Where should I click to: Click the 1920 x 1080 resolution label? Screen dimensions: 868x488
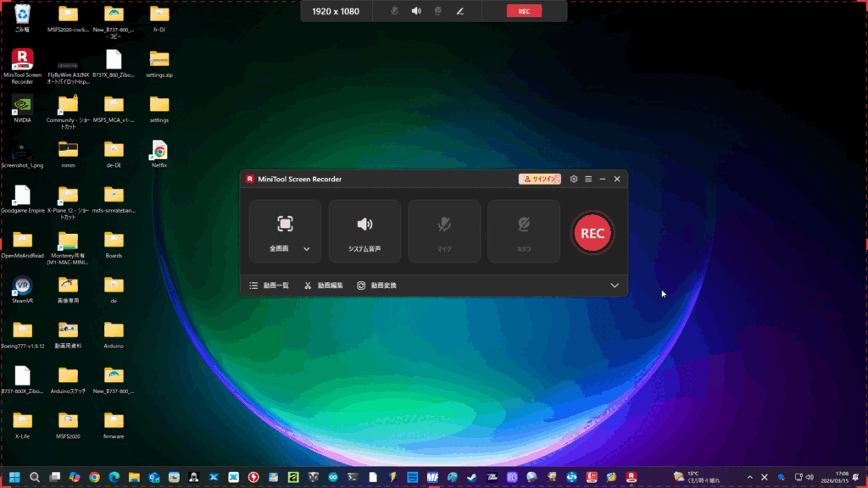tap(334, 11)
